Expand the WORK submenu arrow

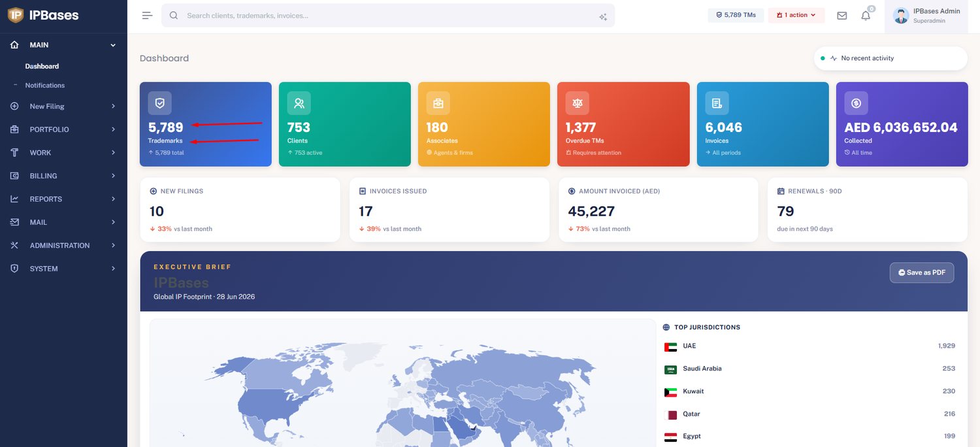click(113, 153)
